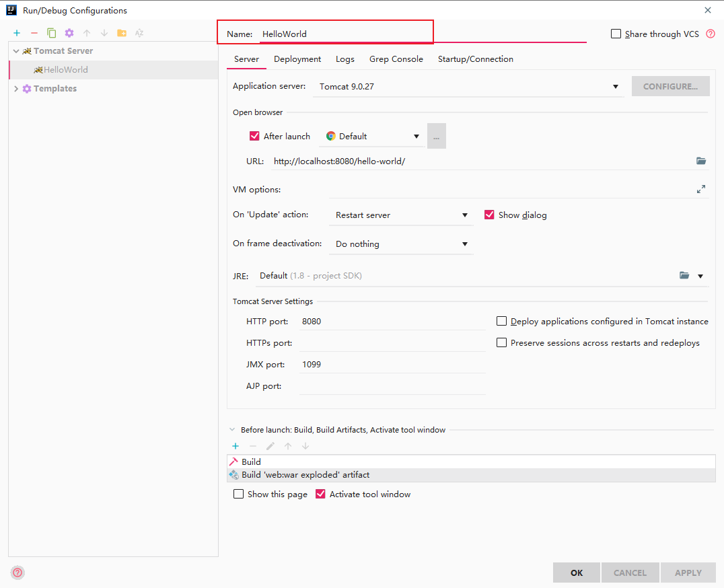Switch to the Deployment tab
The image size is (724, 588).
coord(297,59)
